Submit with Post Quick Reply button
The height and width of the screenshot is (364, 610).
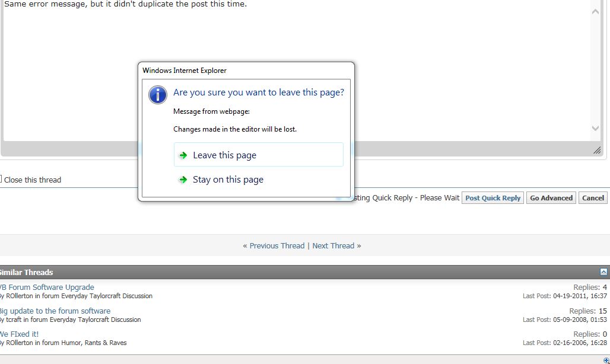(x=493, y=198)
